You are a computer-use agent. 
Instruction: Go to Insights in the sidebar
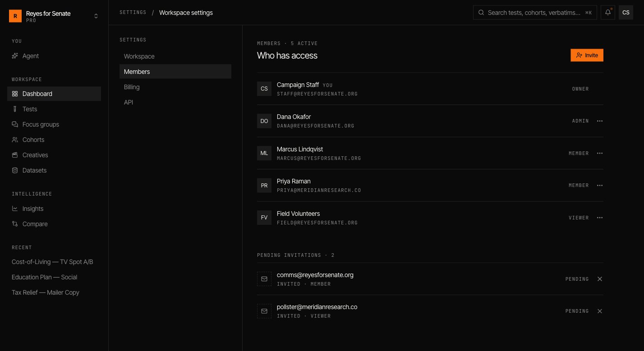point(54,209)
